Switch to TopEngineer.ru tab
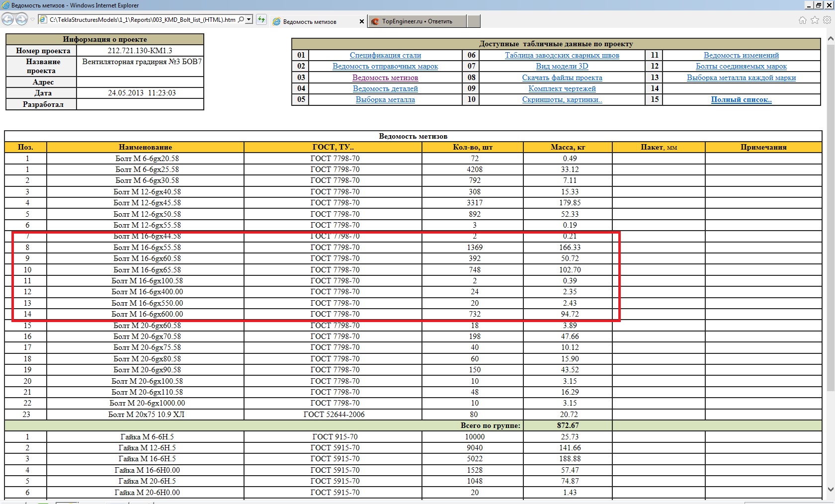 tap(417, 21)
